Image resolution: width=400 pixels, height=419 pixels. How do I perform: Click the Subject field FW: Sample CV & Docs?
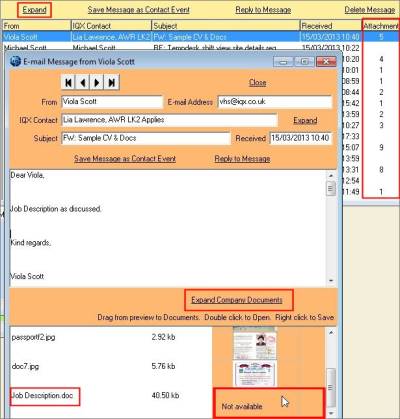(x=146, y=138)
